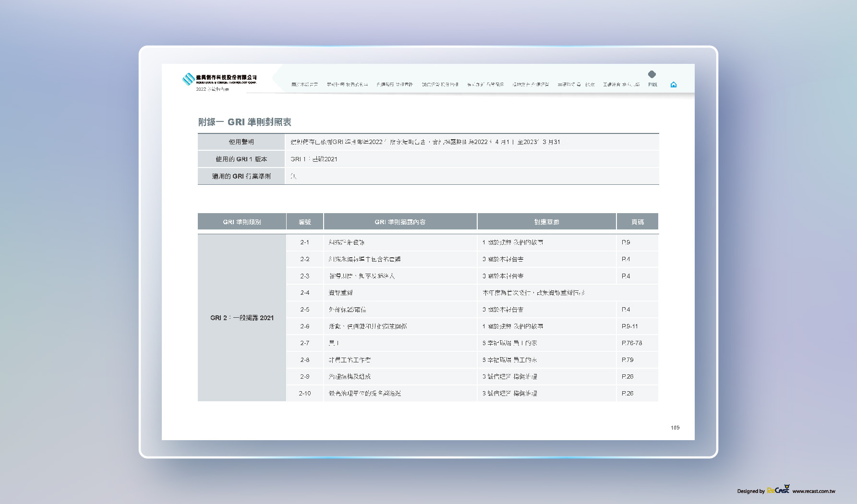Click page reference P.4 in row 2-3
Image resolution: width=857 pixels, height=504 pixels.
(626, 276)
